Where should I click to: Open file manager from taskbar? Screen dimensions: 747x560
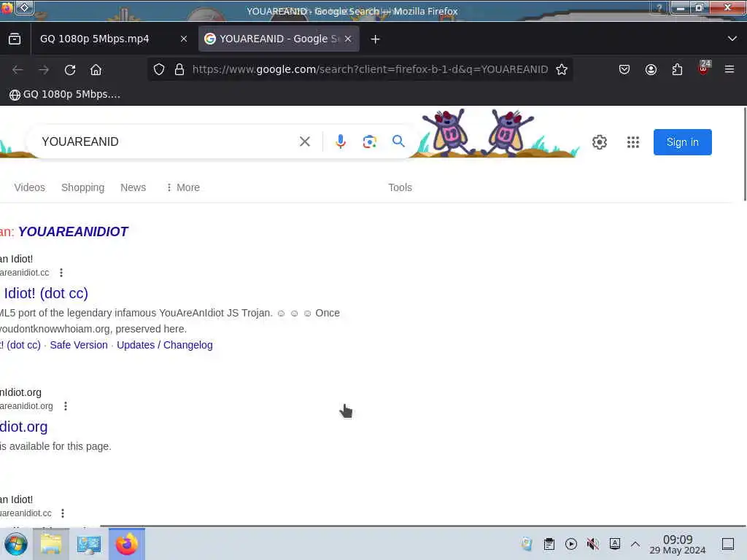click(x=51, y=544)
